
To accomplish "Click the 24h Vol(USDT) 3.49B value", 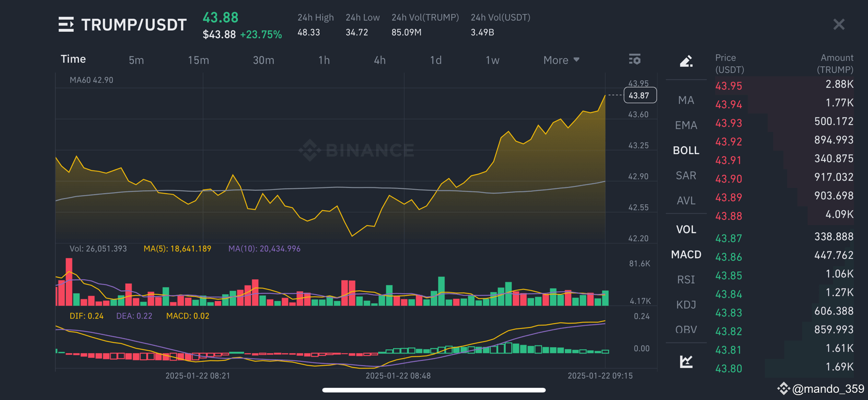I will click(483, 32).
